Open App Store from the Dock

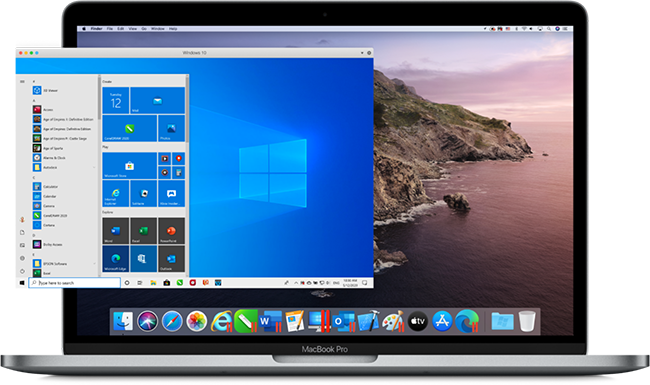click(x=442, y=322)
